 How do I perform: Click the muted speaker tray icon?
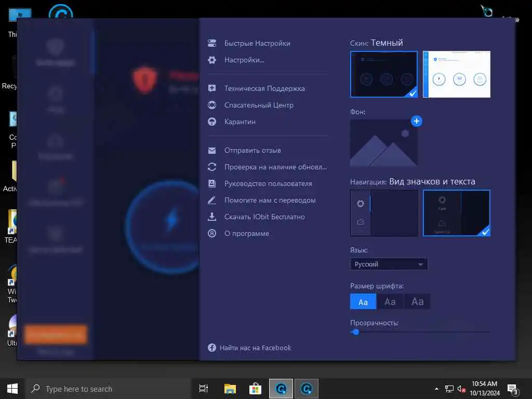461,389
